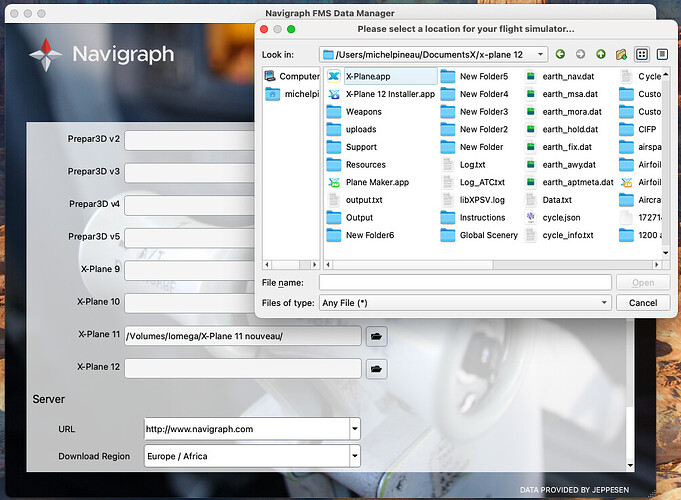Browse for X-Plane 12 folder icon button
The width and height of the screenshot is (681, 500).
[376, 369]
